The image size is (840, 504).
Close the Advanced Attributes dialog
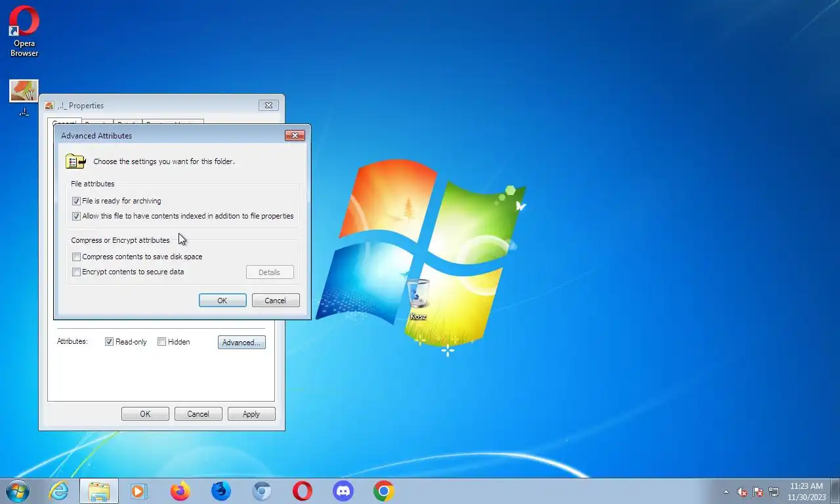295,135
